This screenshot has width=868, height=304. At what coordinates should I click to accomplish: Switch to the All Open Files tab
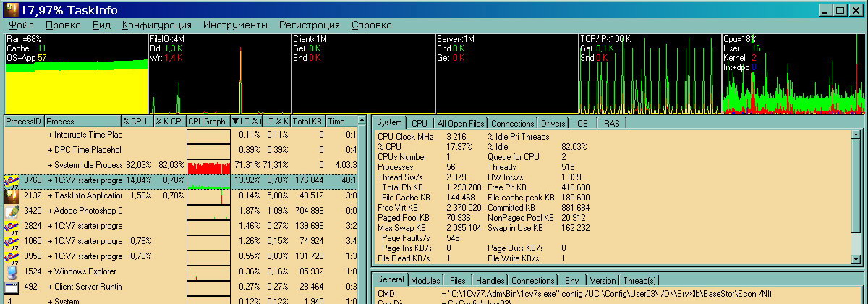point(461,124)
